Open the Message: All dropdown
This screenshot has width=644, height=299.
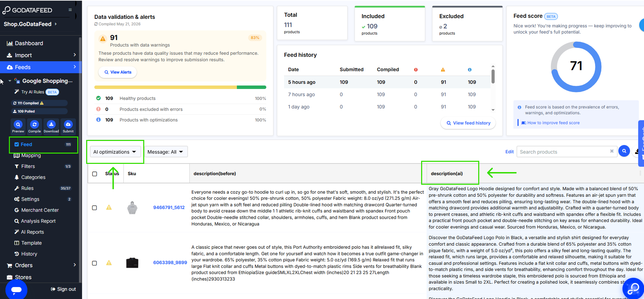coord(166,152)
